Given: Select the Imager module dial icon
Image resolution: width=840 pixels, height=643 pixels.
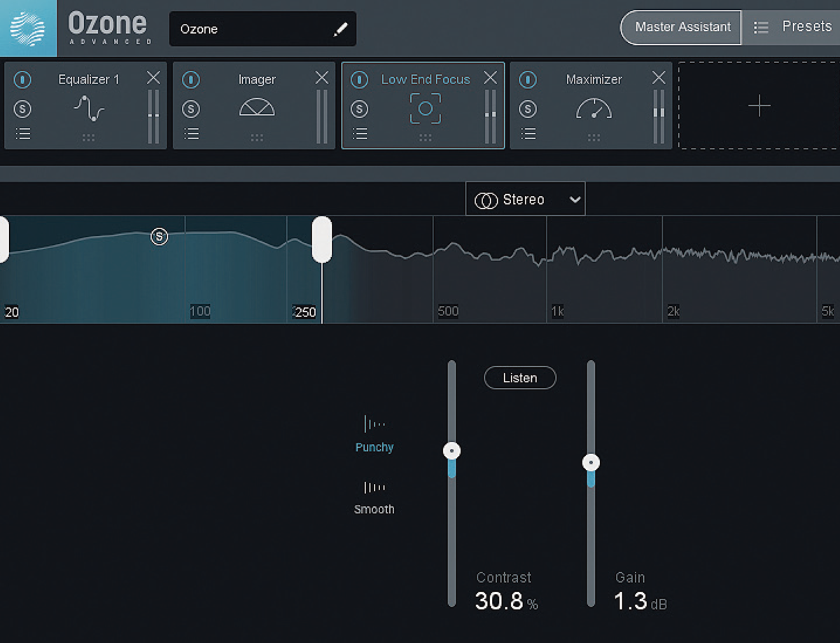Looking at the screenshot, I should pos(257,106).
